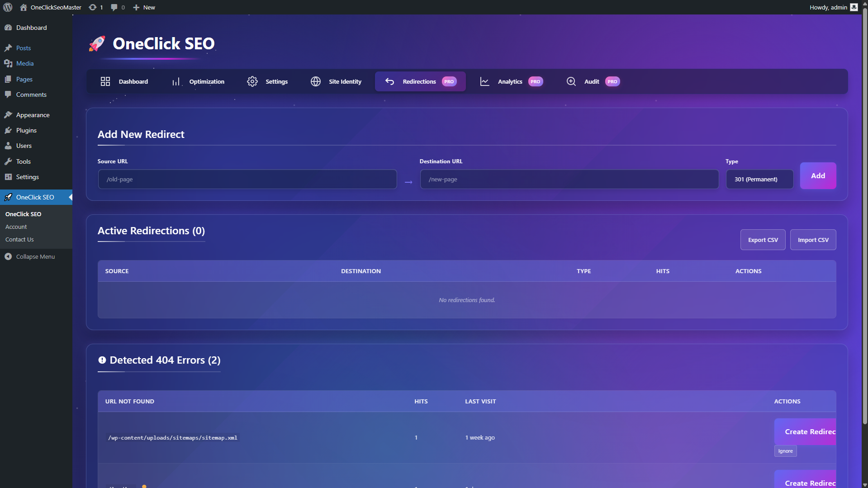Click the PRO badge next to Analytics
This screenshot has width=868, height=488.
(x=535, y=81)
